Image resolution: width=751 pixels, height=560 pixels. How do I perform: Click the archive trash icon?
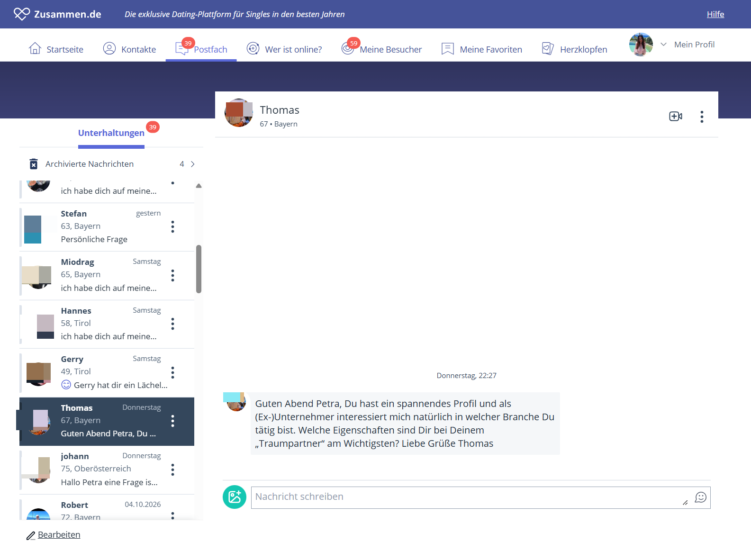coord(34,164)
